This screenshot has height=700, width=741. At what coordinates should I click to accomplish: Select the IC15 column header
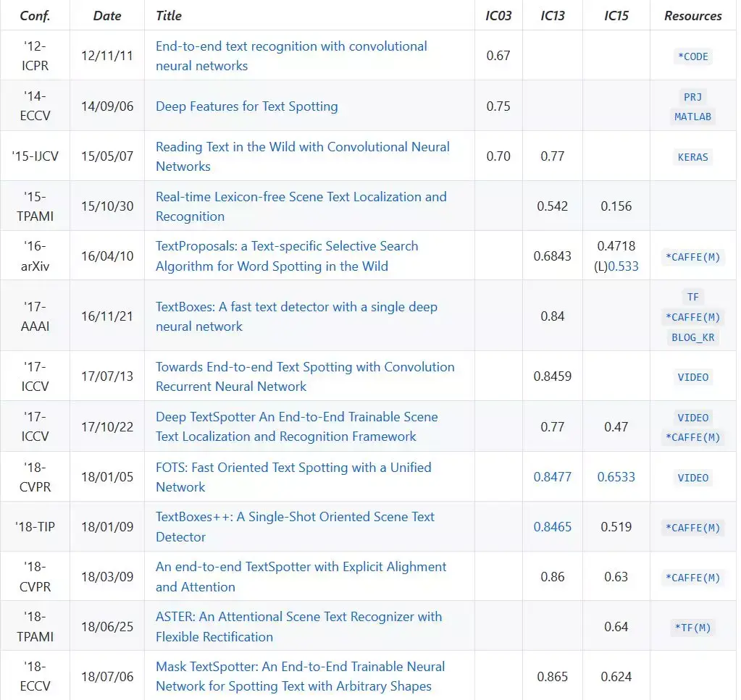tap(616, 15)
